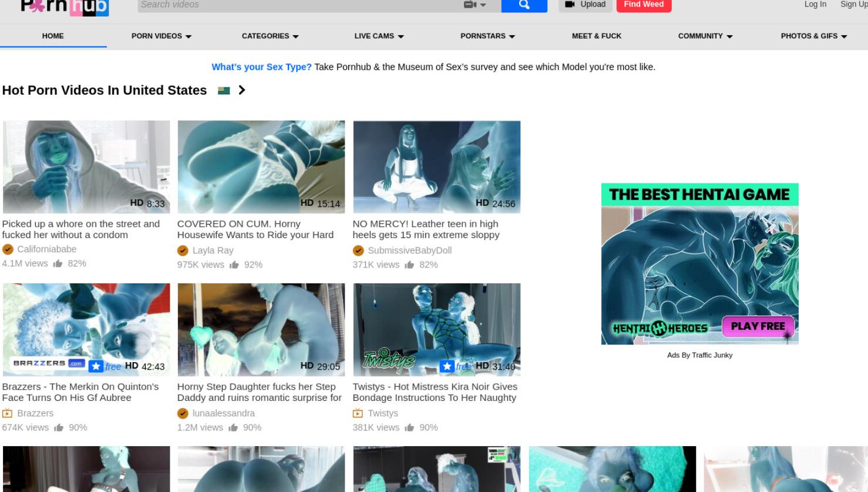
Task: Click the Brazzers .com logo overlay on thumbnail
Action: [49, 363]
